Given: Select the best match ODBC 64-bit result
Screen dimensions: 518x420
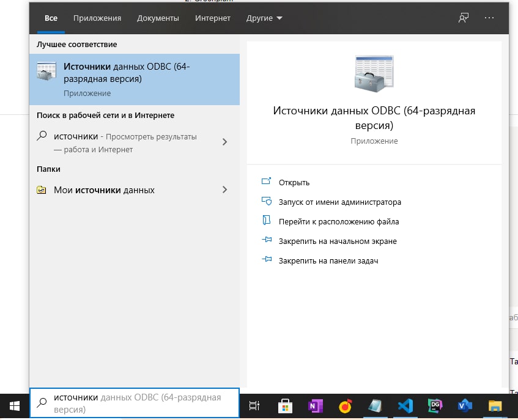Looking at the screenshot, I should (x=135, y=79).
